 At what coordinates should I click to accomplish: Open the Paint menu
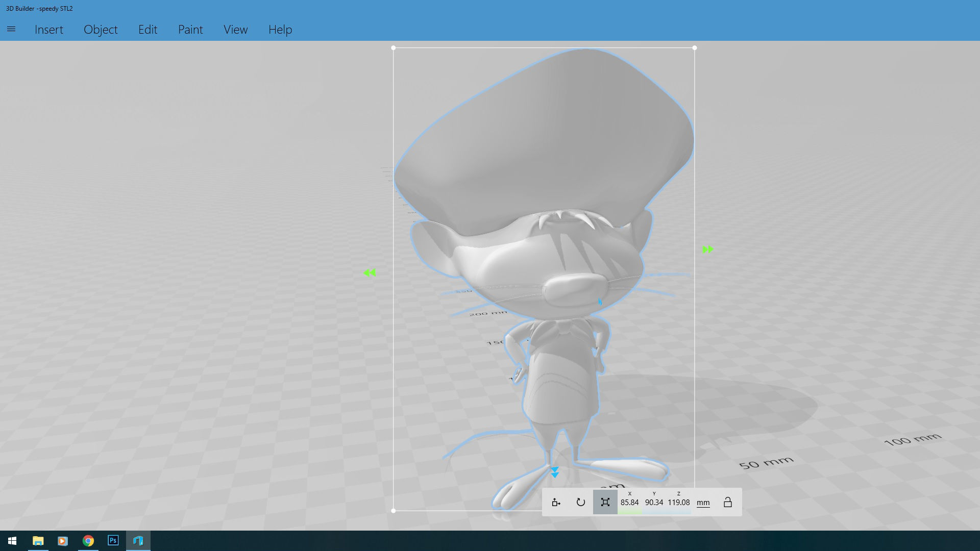[190, 30]
